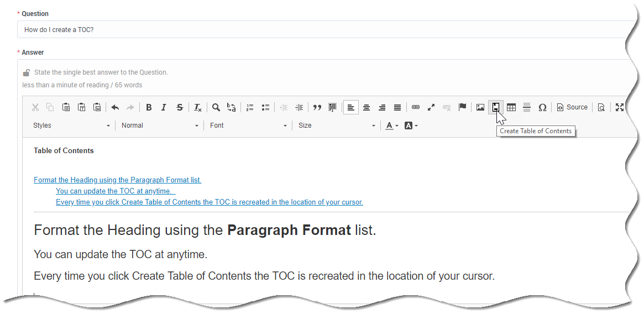Toggle Bold formatting

click(149, 107)
